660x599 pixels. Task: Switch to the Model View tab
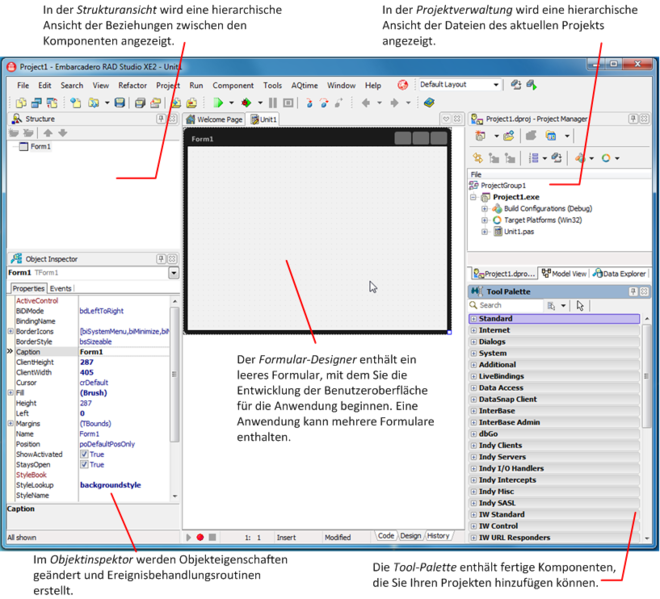564,274
